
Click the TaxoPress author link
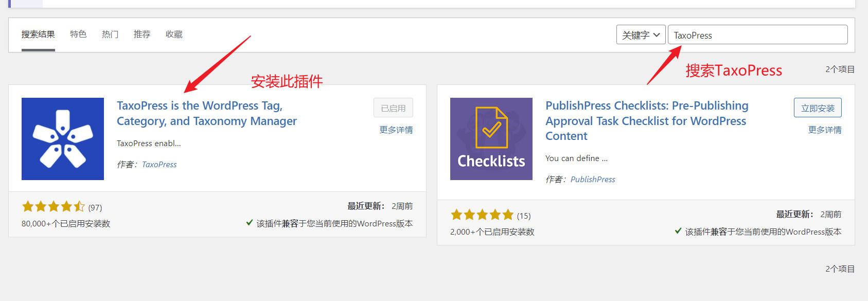pos(159,165)
